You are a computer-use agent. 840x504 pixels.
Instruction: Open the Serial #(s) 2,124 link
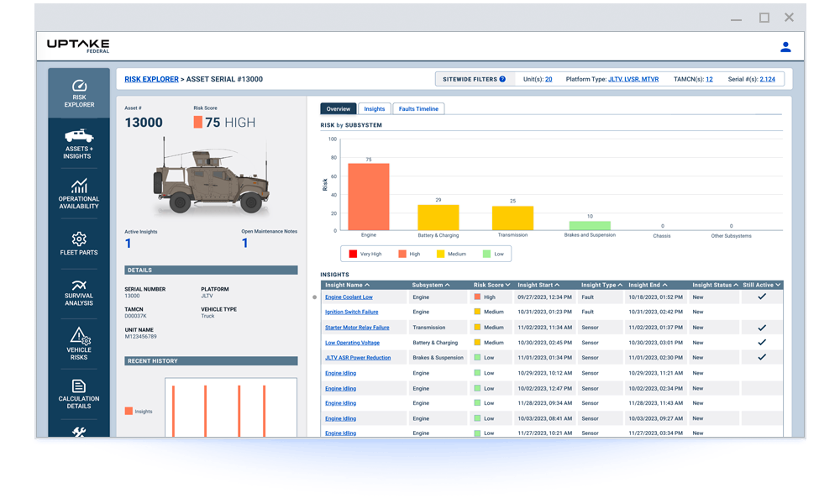click(767, 79)
